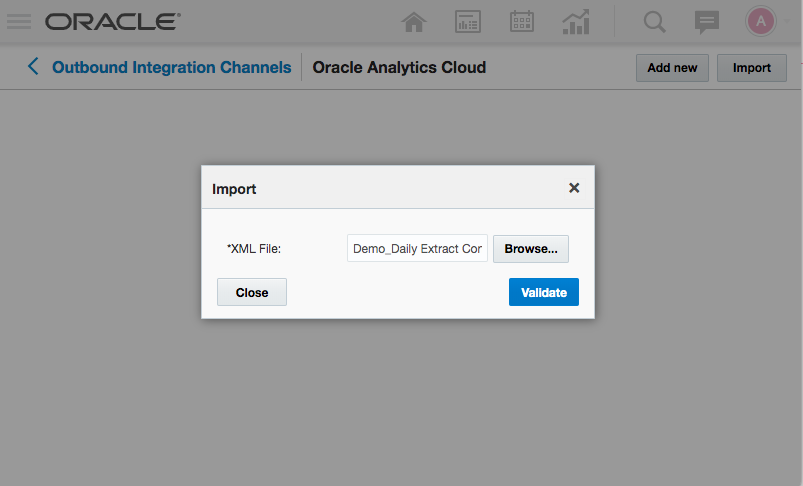Open the chat messages icon
803x486 pixels.
(707, 22)
